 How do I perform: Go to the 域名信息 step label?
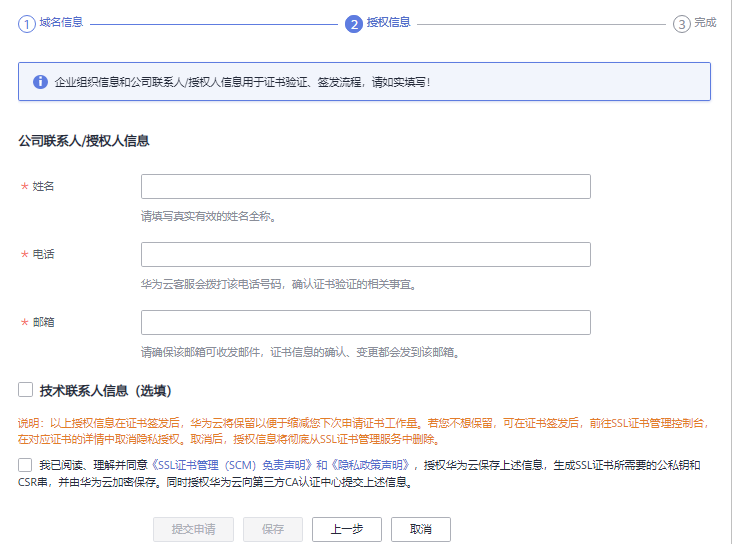tap(61, 22)
